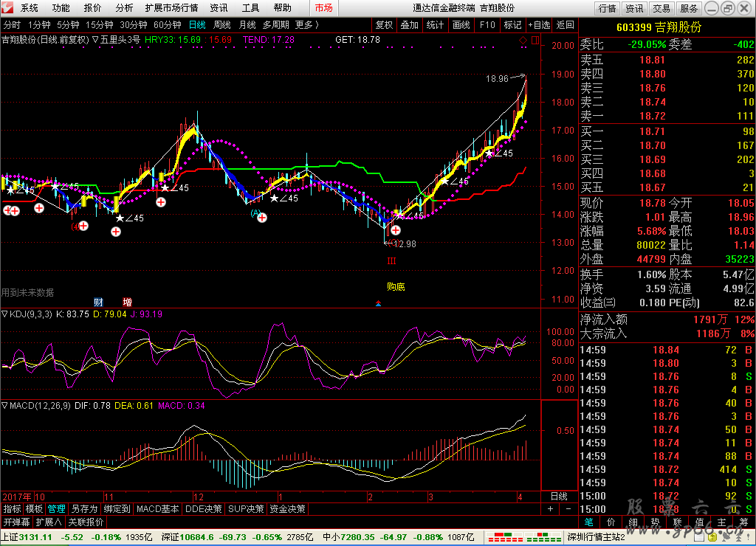Select the 势 trend tab
Screen dimensions: 756x546
[656, 522]
